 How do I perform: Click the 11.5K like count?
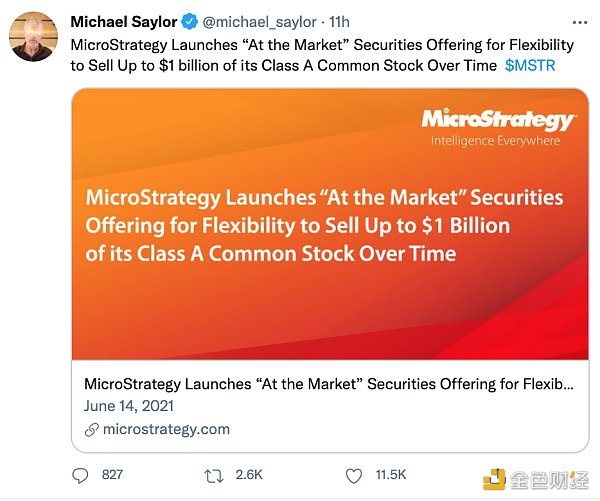(390, 474)
